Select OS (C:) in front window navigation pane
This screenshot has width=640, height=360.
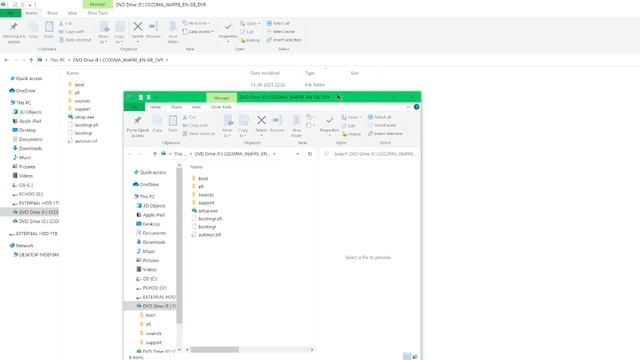coord(146,279)
